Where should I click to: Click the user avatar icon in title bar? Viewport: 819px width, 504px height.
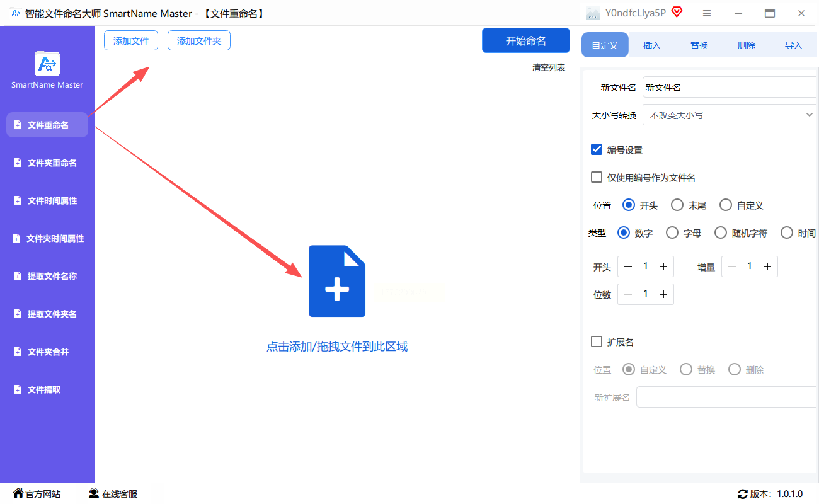593,13
